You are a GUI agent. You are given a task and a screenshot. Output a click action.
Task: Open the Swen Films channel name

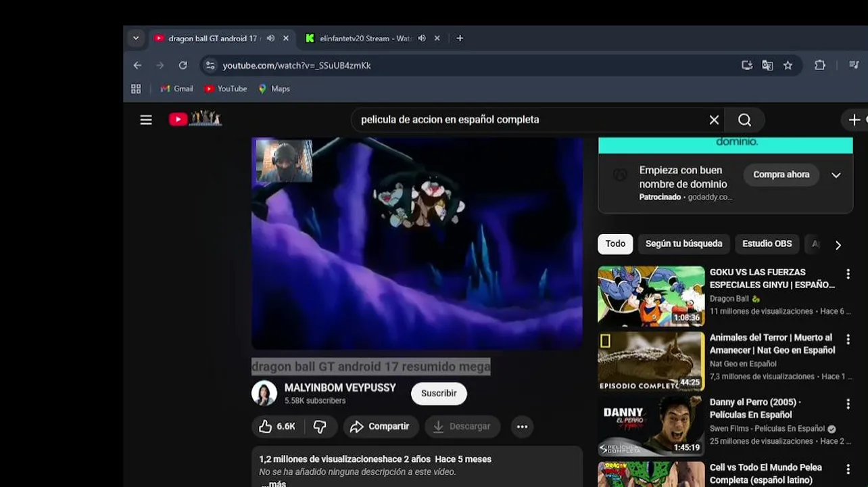(767, 429)
